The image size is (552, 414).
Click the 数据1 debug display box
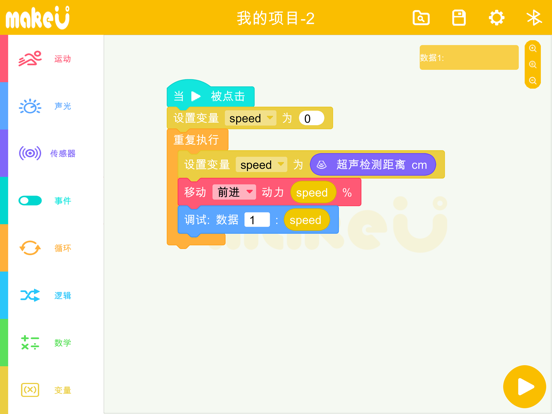coord(469,57)
